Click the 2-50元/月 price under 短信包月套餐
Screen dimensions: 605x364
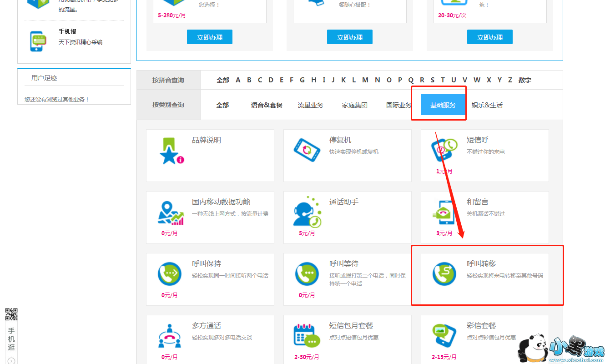[x=307, y=357]
